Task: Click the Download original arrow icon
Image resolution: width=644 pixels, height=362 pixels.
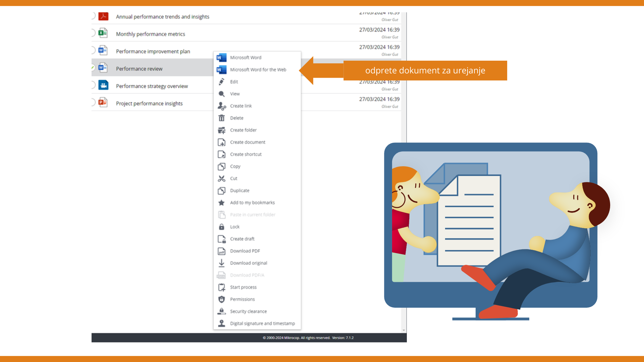Action: click(x=221, y=263)
